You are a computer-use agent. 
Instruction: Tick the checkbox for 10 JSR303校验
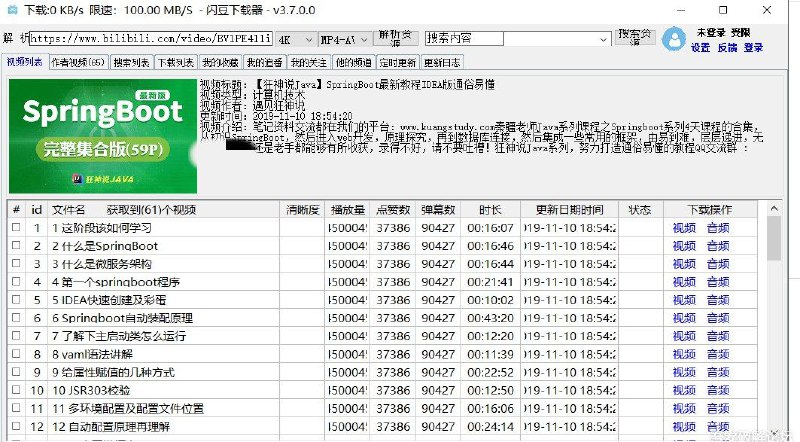pos(16,389)
